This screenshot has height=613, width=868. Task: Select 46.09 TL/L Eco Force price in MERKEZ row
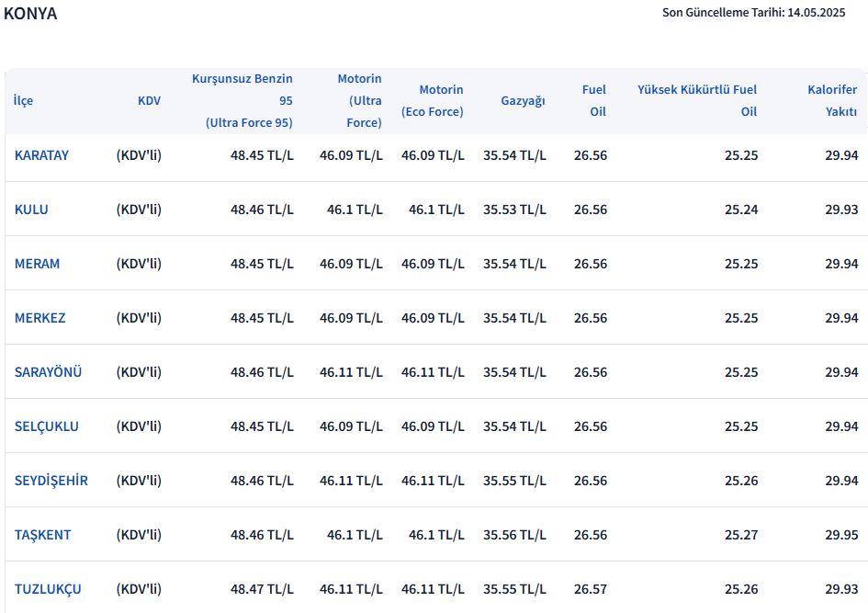tap(433, 318)
